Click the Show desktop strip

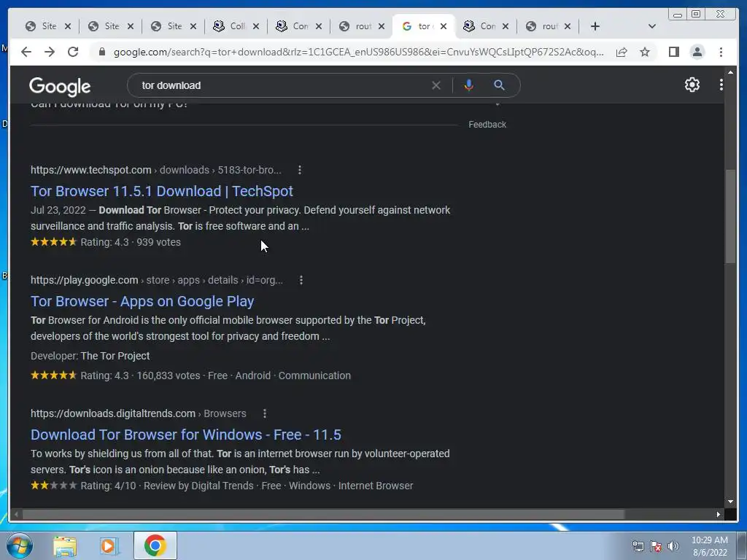[742, 546]
